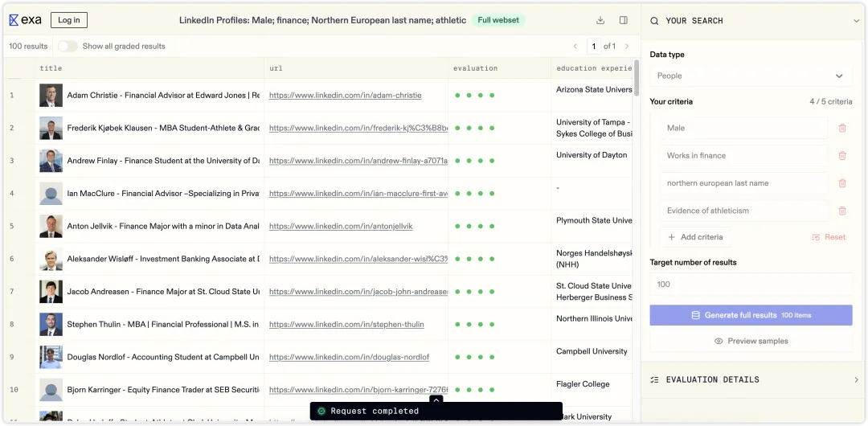Edit the Works in finance criterion field
The width and height of the screenshot is (868, 426).
click(x=744, y=156)
